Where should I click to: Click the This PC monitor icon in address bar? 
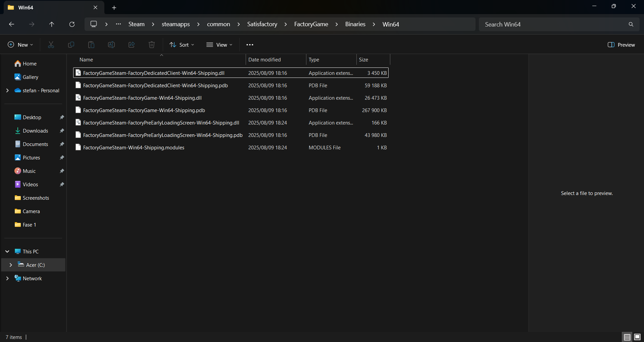(94, 24)
